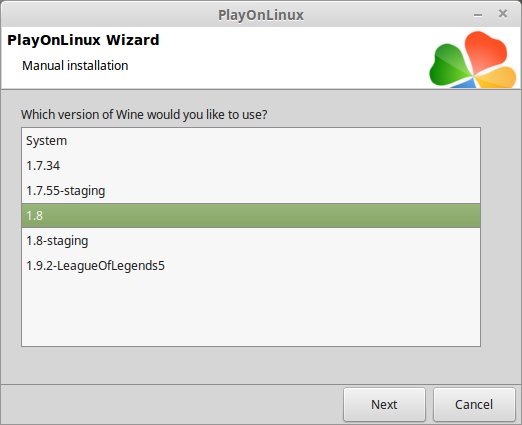Cancel the manual installation
The image size is (522, 425).
click(x=474, y=404)
